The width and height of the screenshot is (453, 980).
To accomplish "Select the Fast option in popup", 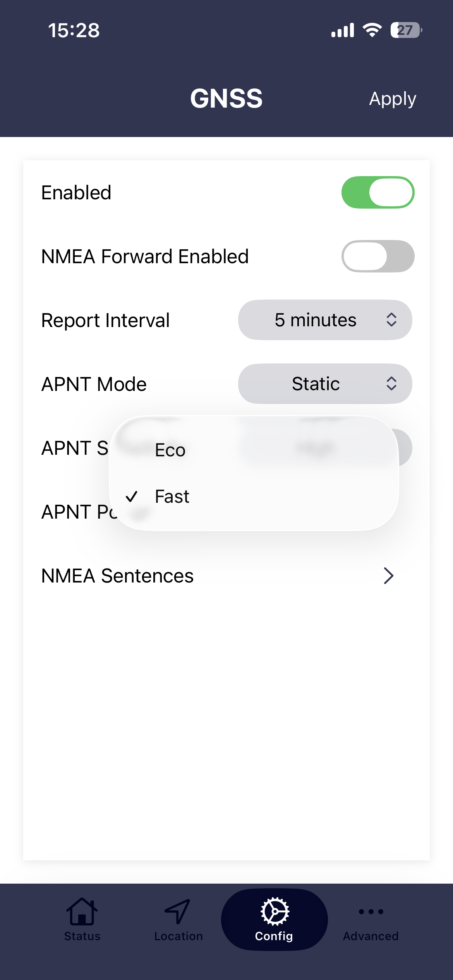I will (172, 497).
